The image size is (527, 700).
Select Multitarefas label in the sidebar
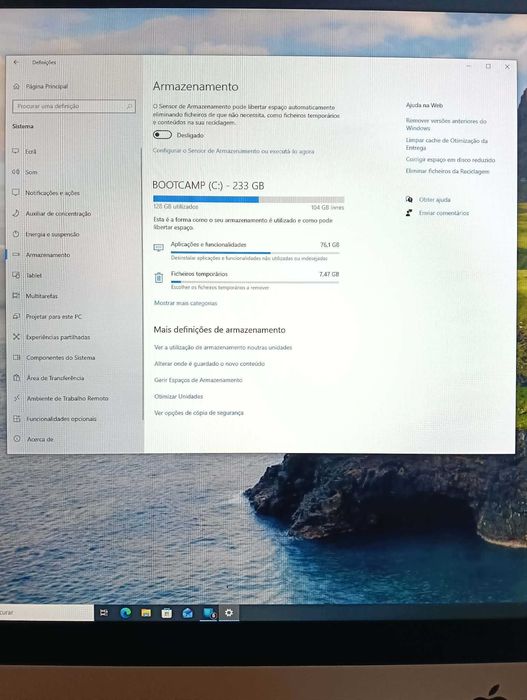42,296
